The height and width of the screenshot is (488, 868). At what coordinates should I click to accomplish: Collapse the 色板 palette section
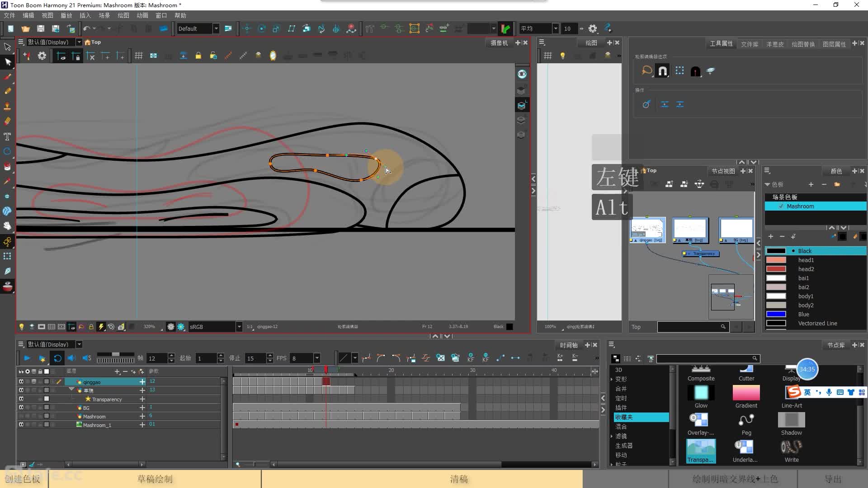tap(767, 184)
